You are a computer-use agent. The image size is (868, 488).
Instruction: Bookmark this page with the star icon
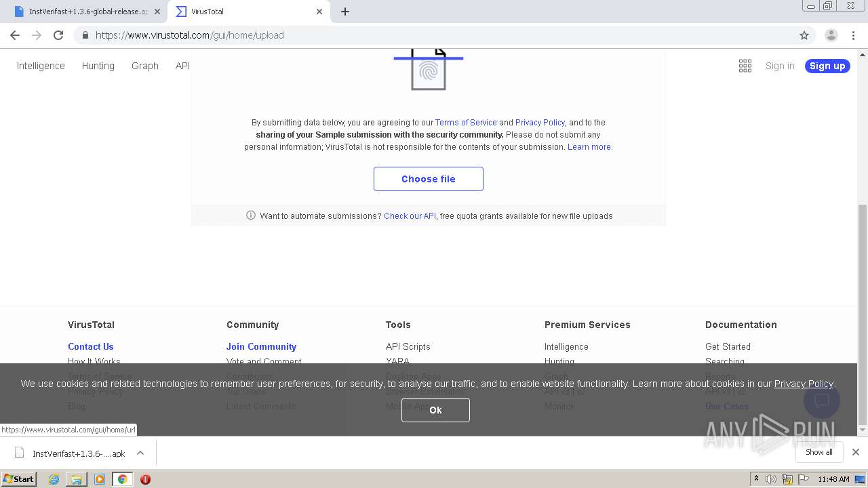[804, 35]
